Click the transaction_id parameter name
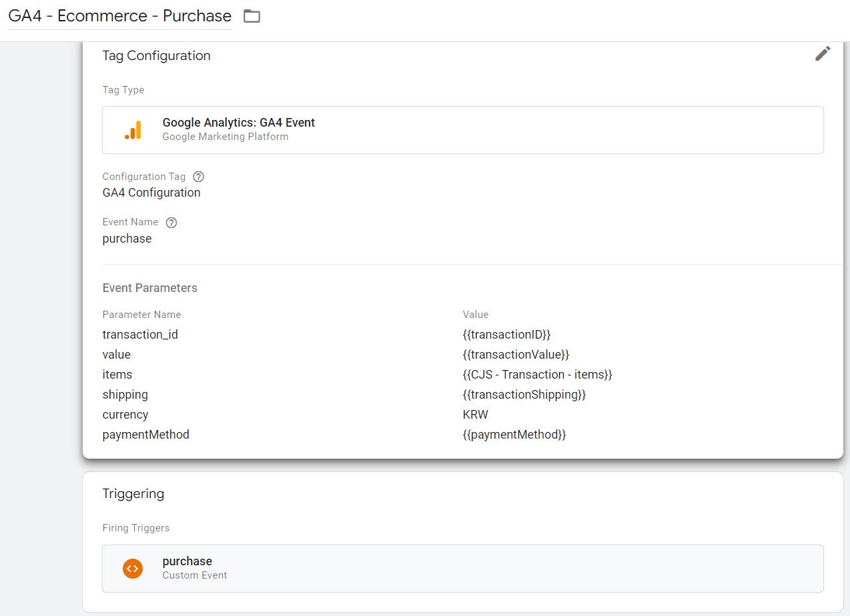 tap(140, 335)
